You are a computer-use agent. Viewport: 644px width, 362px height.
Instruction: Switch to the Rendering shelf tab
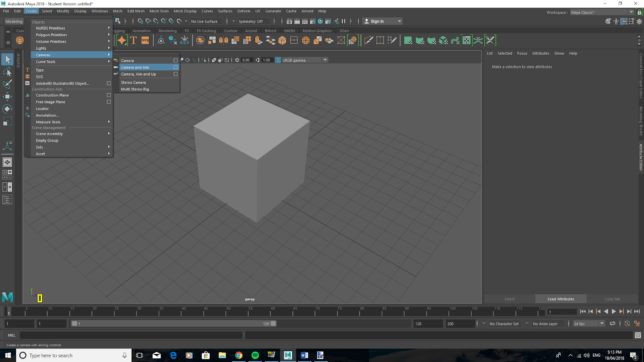(168, 31)
